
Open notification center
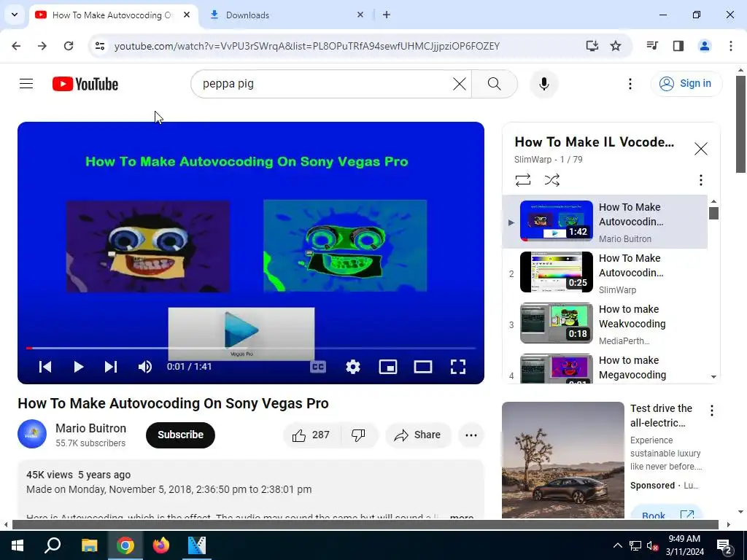click(724, 546)
